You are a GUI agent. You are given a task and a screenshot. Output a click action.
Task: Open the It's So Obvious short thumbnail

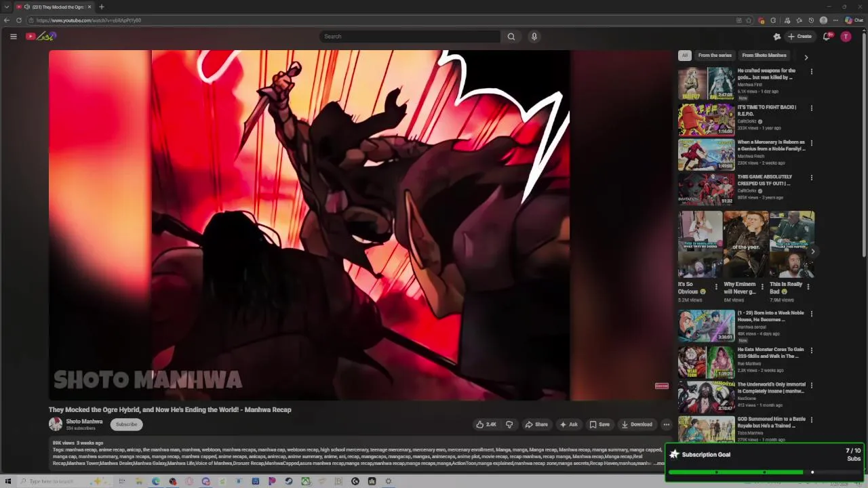[x=701, y=244]
